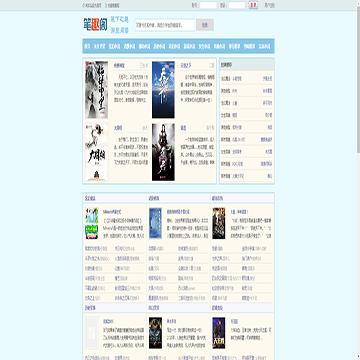Click the house icon in the top bar
The width and height of the screenshot is (360, 360).
pyautogui.click(x=84, y=6)
